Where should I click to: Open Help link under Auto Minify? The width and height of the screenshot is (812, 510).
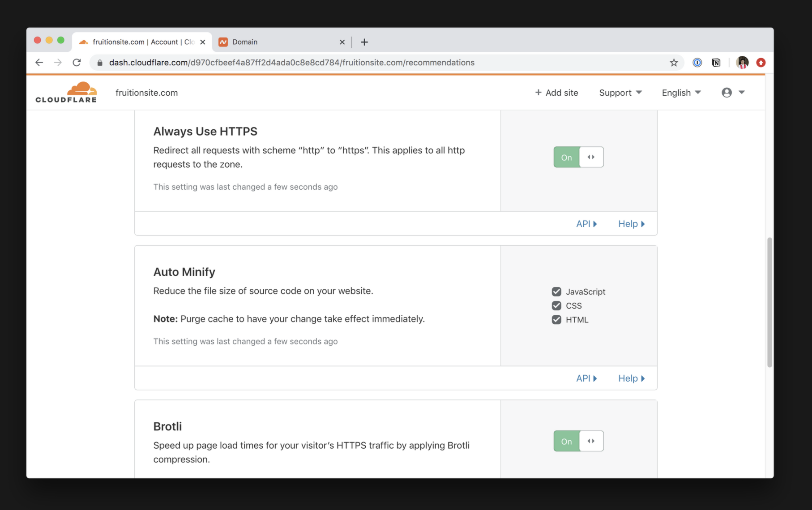(x=631, y=378)
